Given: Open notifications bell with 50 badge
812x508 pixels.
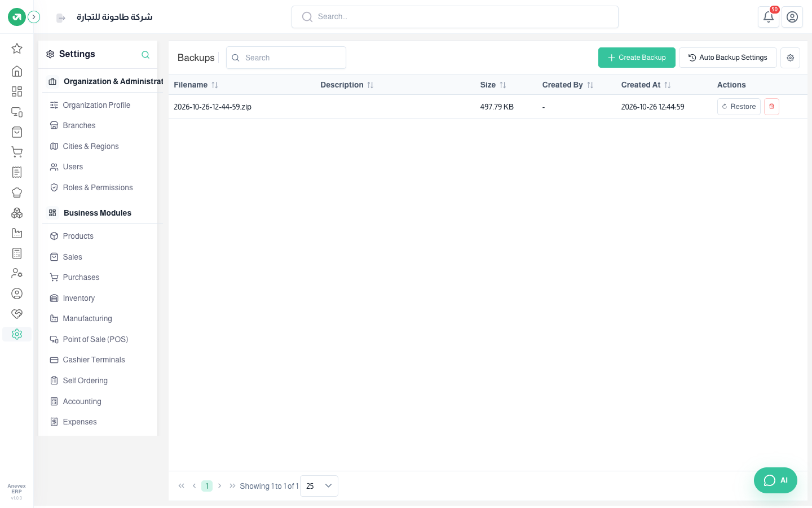Looking at the screenshot, I should (x=769, y=17).
